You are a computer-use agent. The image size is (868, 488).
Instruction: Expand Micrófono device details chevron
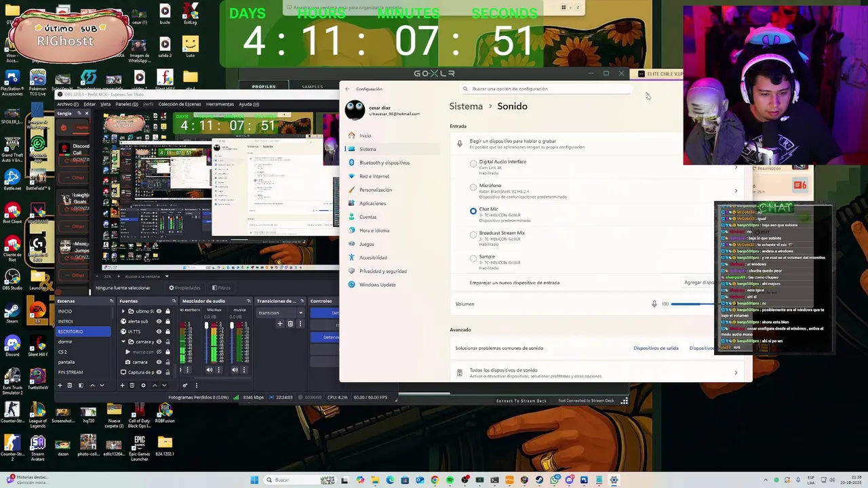pyautogui.click(x=736, y=190)
